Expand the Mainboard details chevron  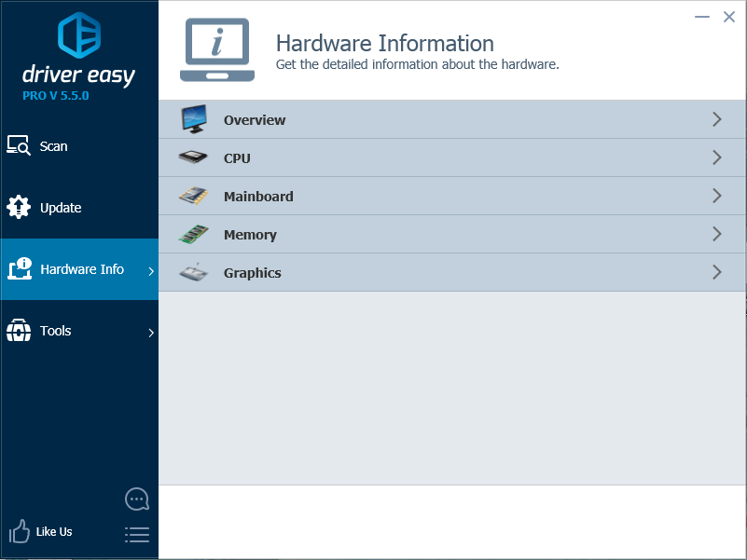[x=717, y=196]
